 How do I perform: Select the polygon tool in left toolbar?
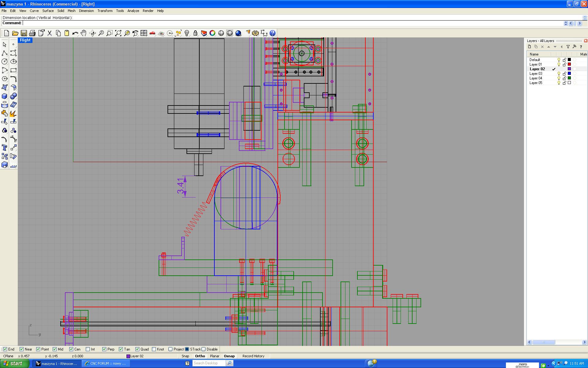[5, 79]
